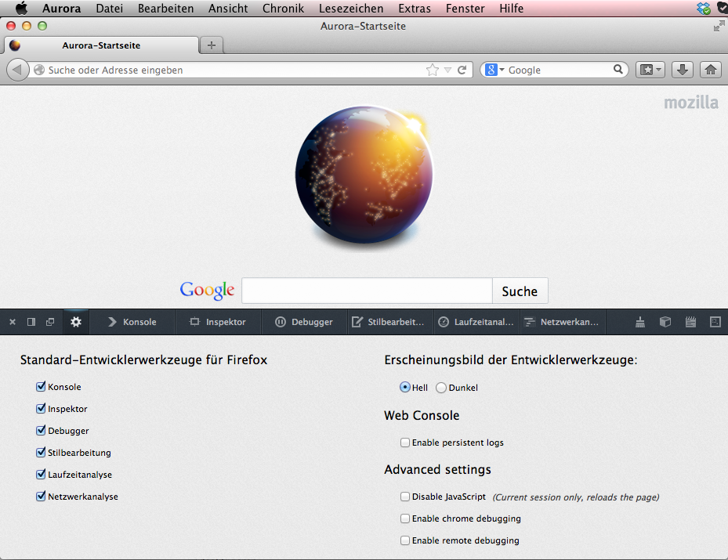Reload the current page
Viewport: 728px width, 560px height.
pyautogui.click(x=462, y=70)
